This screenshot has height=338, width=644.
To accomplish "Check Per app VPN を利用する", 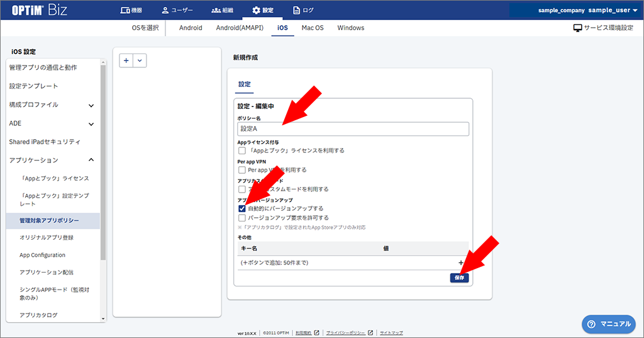I will pyautogui.click(x=242, y=170).
